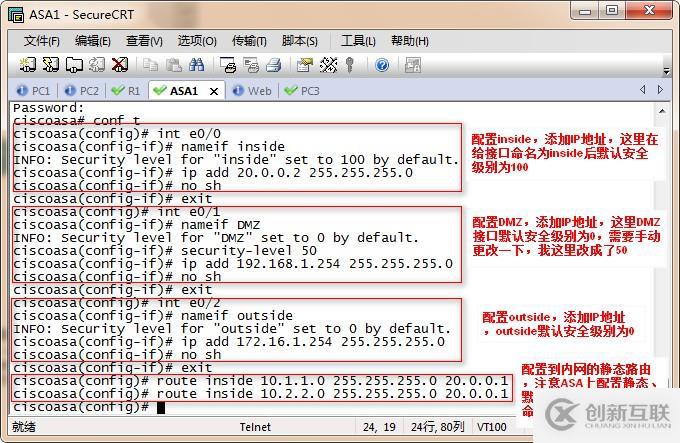Screen dimensions: 680x443
Task: Click the 'ip add 192.168.1.254' line
Action: pos(233,264)
